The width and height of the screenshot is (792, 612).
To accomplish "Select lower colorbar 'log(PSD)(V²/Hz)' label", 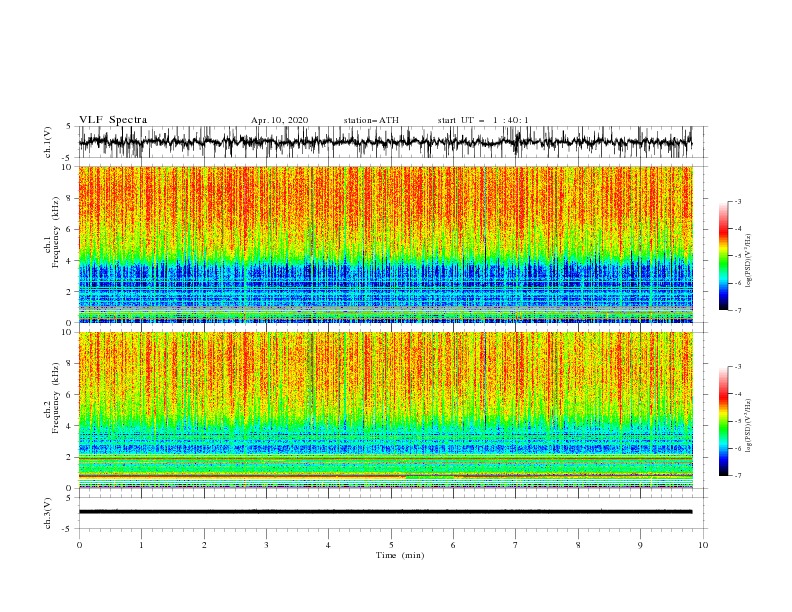I will [748, 426].
